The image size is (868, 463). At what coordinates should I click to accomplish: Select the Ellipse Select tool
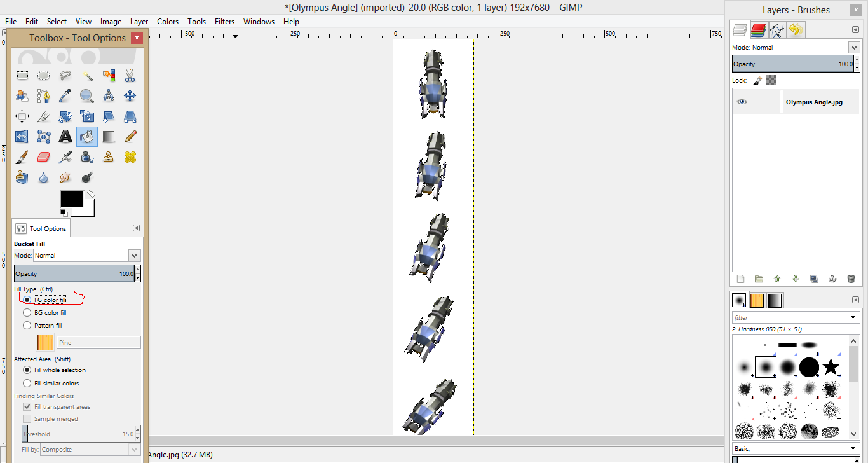click(x=44, y=76)
